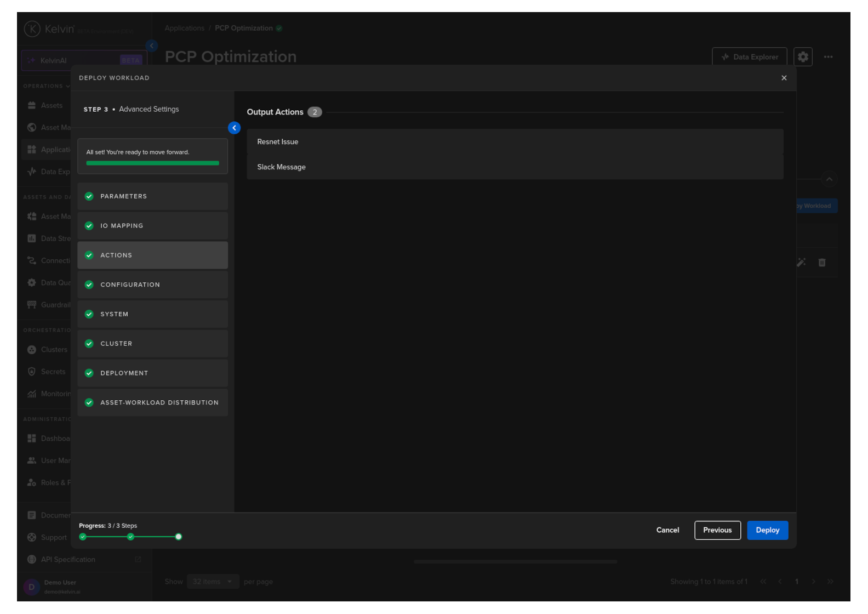Click the magic wand icon in workload row
Viewport: 868px width, 614px height.
(x=801, y=263)
